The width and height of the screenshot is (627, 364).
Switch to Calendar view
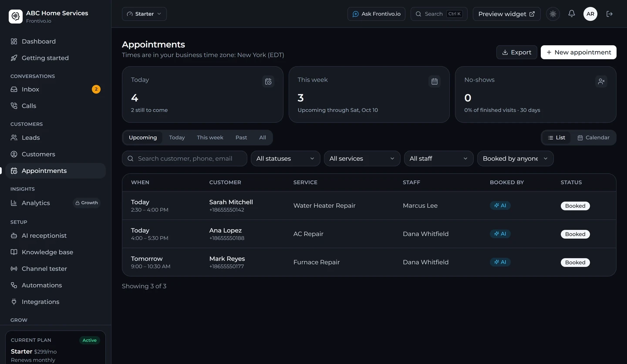pos(593,138)
